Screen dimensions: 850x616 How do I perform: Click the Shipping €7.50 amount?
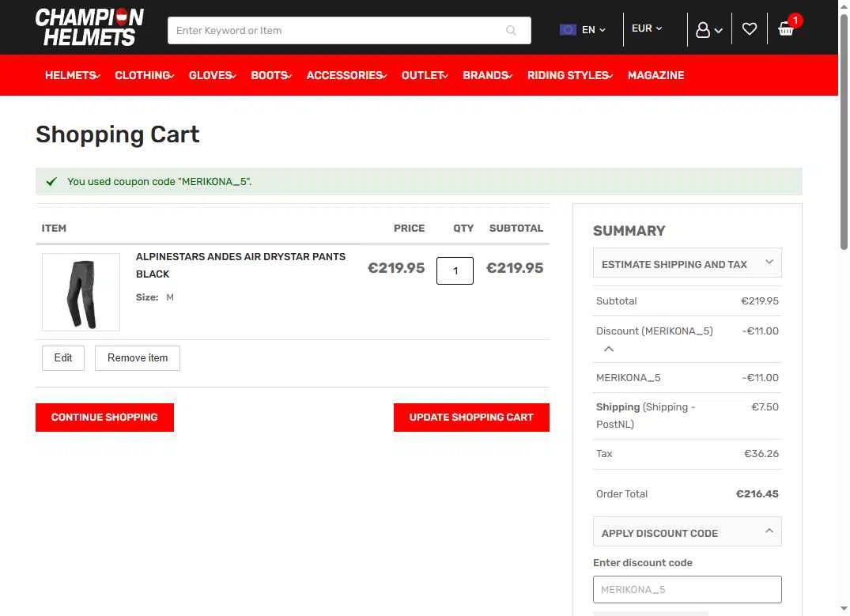[x=765, y=407]
